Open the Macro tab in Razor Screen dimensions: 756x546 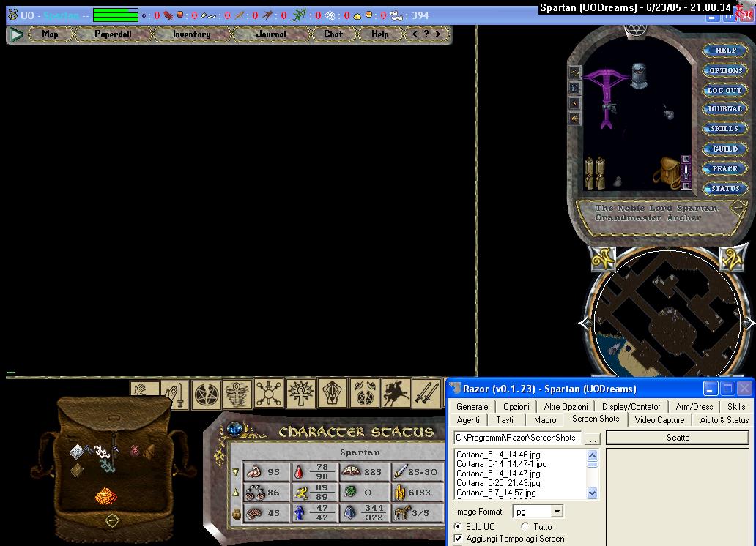pyautogui.click(x=545, y=420)
